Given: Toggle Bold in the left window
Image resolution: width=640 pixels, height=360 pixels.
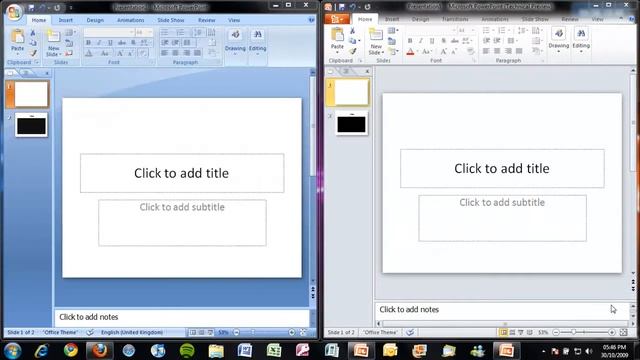Looking at the screenshot, I should point(88,43).
